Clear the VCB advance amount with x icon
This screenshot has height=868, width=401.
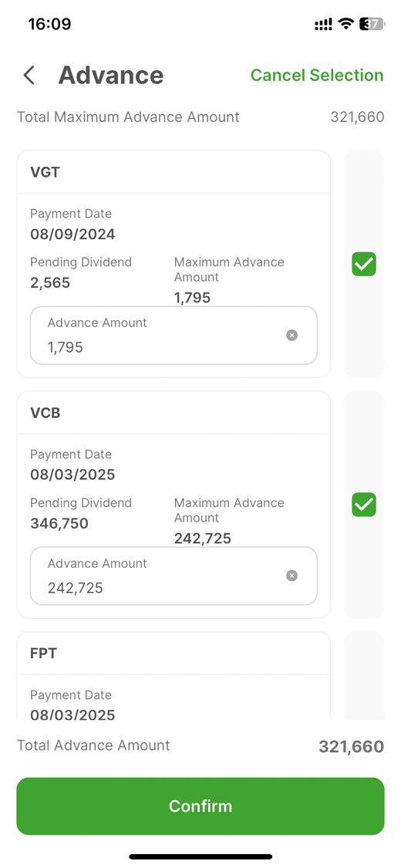291,576
